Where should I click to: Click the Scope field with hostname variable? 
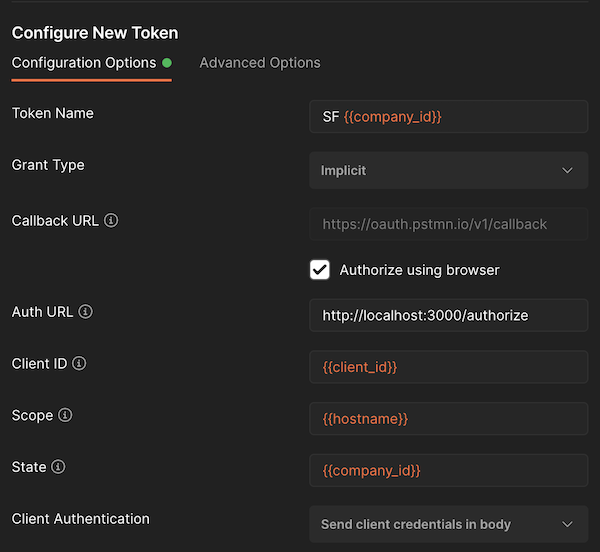(448, 419)
